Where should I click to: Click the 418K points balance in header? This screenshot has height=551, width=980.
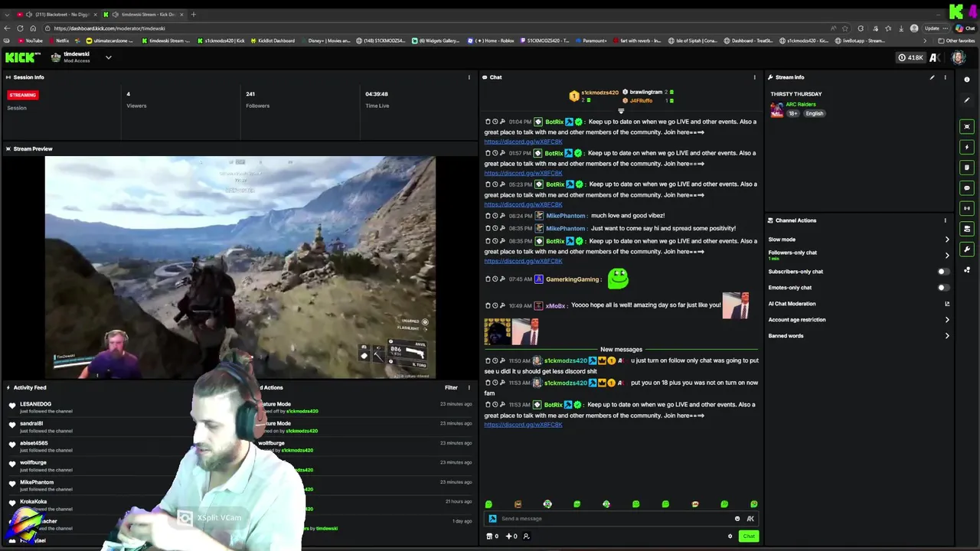(911, 57)
